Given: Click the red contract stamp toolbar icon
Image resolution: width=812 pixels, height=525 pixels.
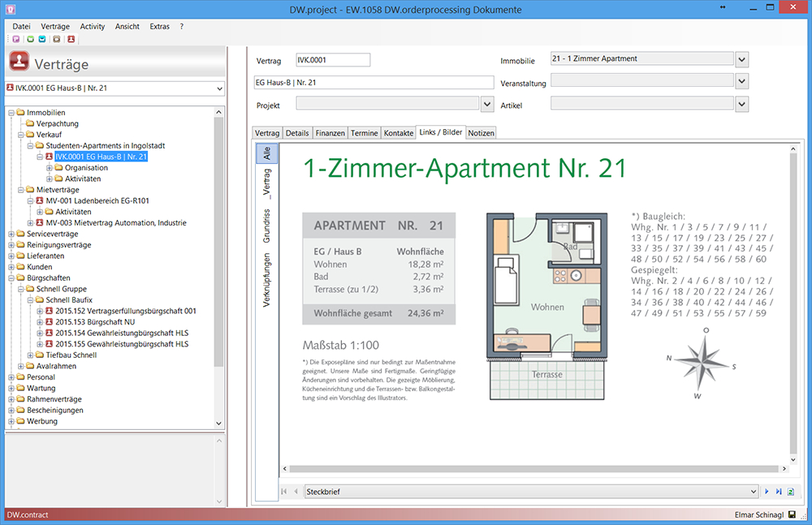Looking at the screenshot, I should click(71, 39).
